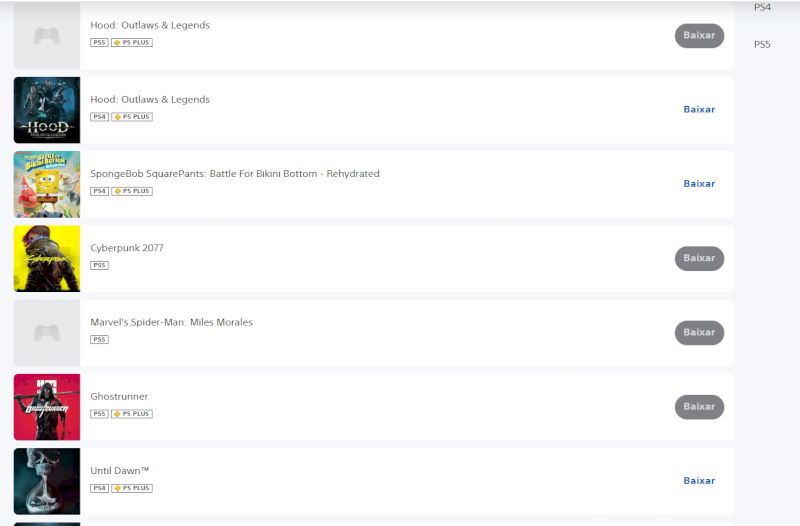Screen dimensions: 800x526
Task: Click the gray Baixar button for Ghostrunner
Action: (699, 407)
